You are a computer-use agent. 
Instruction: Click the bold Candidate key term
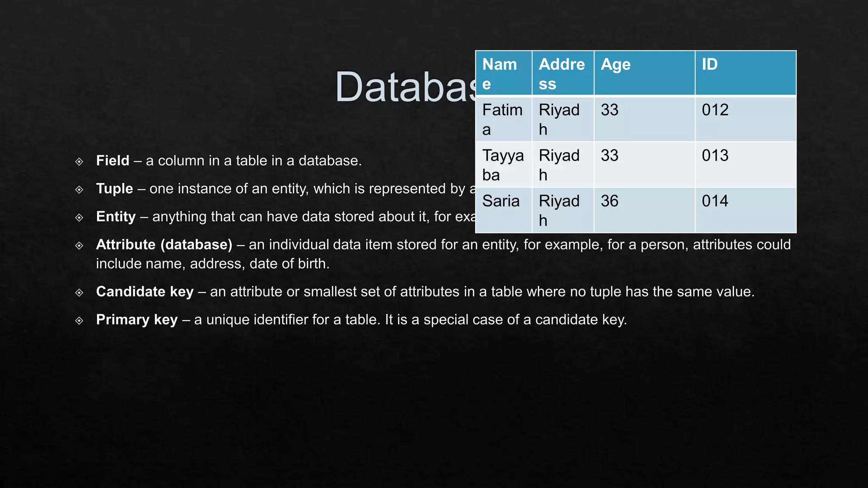coord(145,292)
